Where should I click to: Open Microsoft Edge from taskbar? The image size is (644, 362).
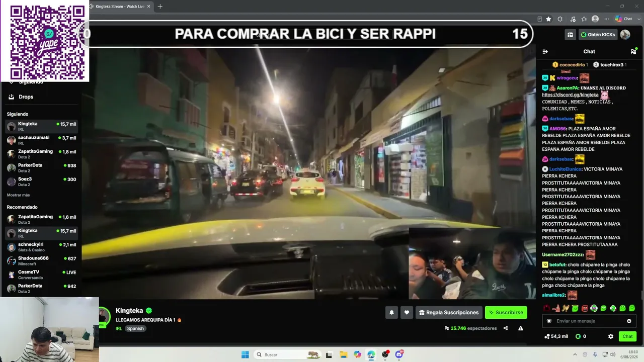[x=371, y=354]
